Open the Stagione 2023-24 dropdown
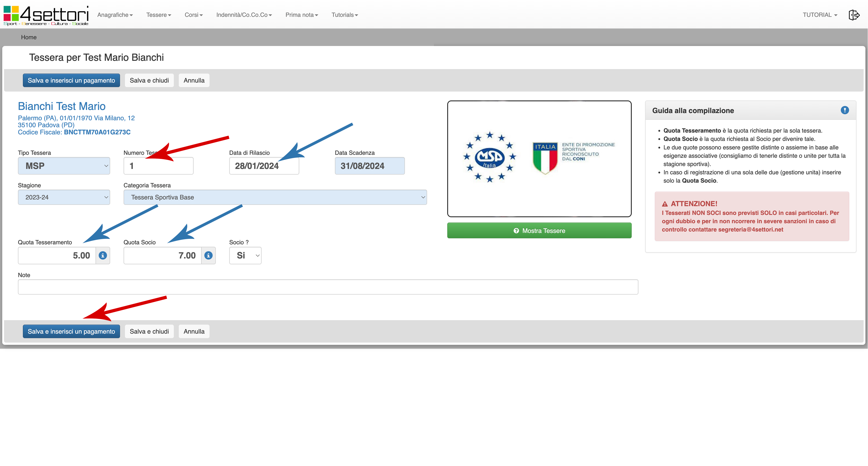Screen dimensions: 868x466 64,197
